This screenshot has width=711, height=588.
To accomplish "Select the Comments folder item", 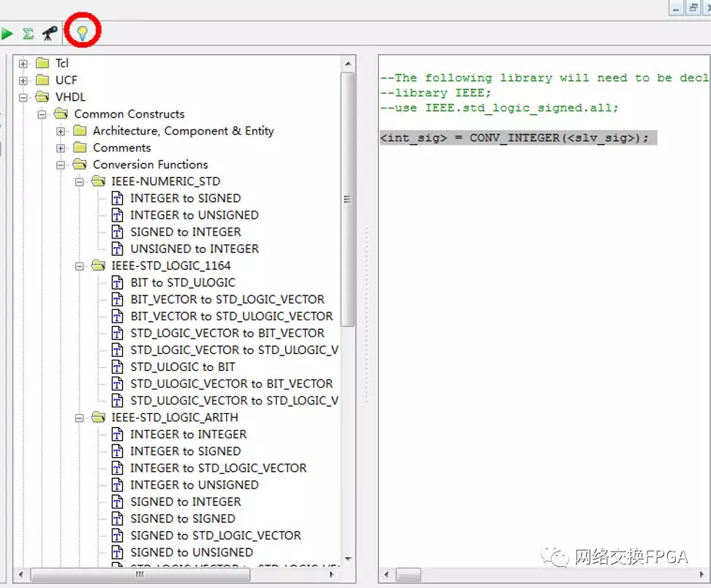I will pos(121,148).
